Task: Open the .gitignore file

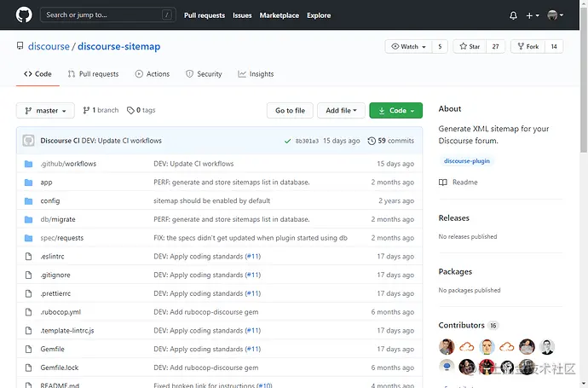Action: tap(55, 275)
